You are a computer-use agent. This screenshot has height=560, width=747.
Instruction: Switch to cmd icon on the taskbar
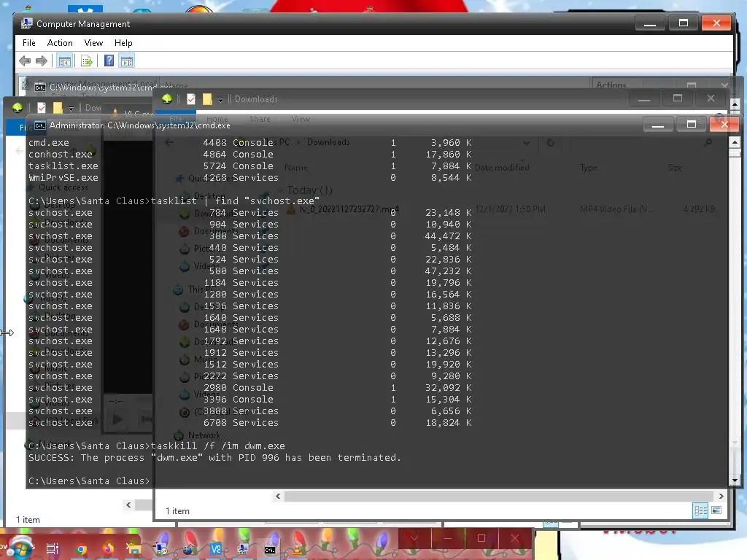point(270,550)
